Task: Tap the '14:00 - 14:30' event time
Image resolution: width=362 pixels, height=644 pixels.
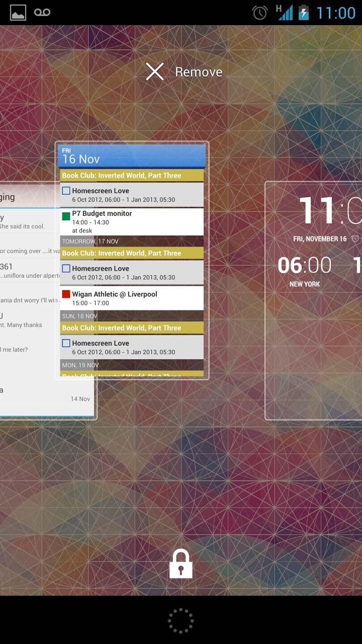Action: click(90, 222)
